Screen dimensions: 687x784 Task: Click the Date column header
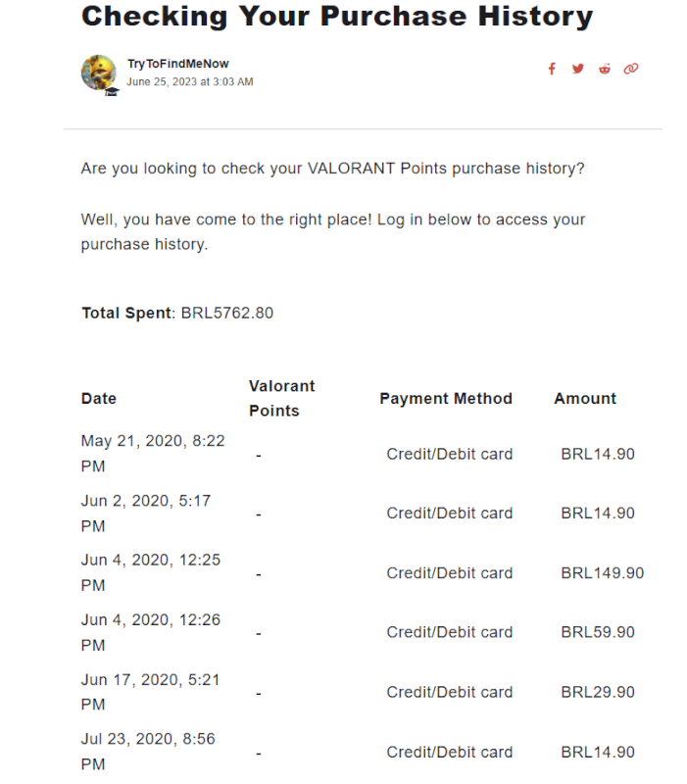99,399
